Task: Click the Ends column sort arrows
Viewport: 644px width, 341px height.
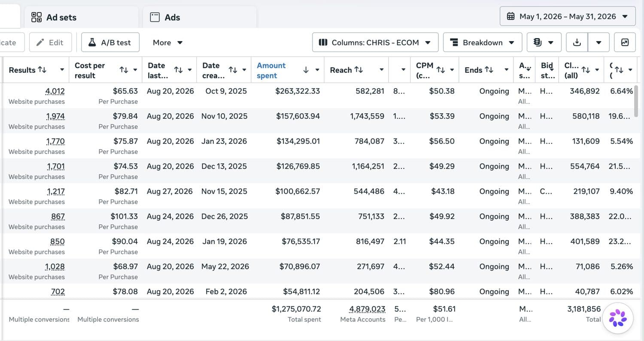Action: [x=489, y=70]
